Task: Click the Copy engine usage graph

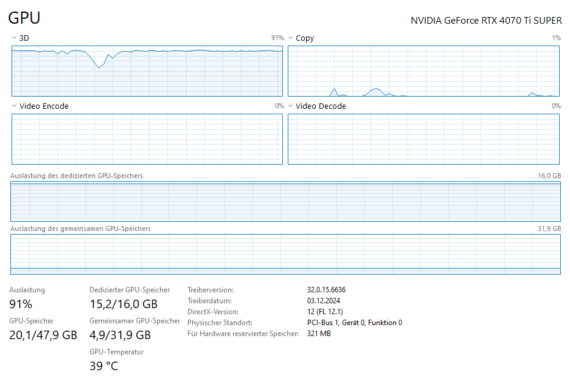Action: pyautogui.click(x=423, y=71)
